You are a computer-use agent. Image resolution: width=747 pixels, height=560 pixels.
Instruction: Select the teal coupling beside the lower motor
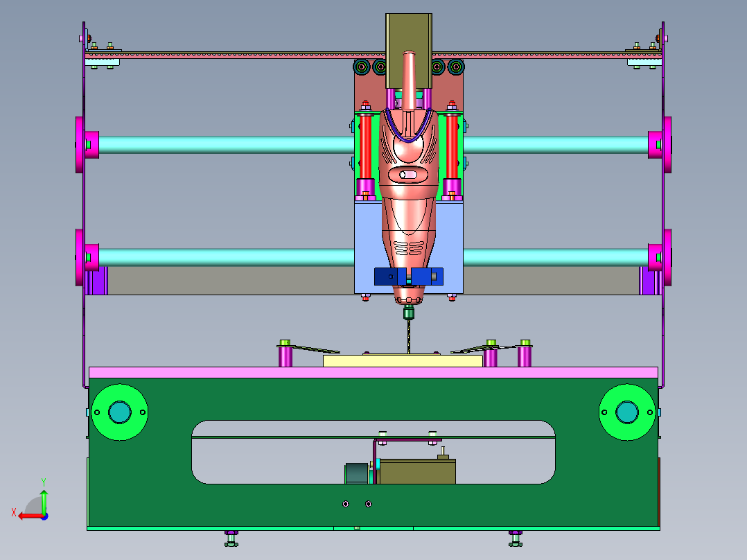(x=356, y=473)
